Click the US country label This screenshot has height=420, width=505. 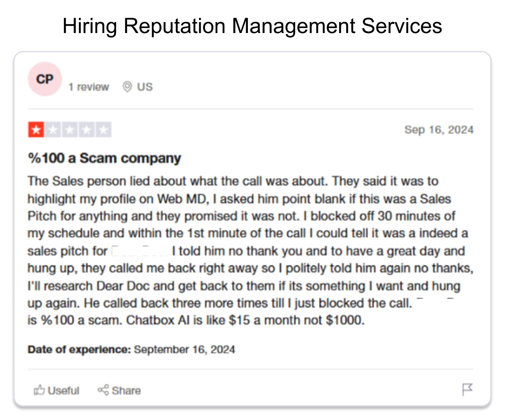click(x=145, y=87)
